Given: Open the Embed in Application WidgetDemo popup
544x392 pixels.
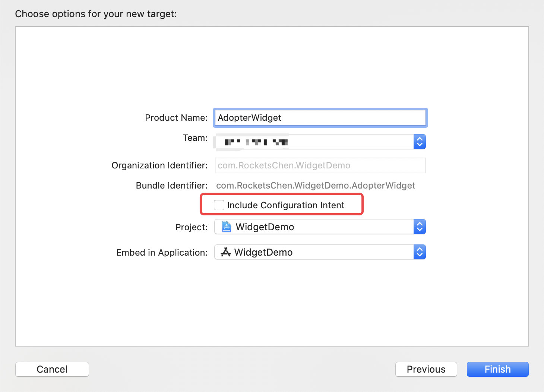Looking at the screenshot, I should tap(320, 252).
